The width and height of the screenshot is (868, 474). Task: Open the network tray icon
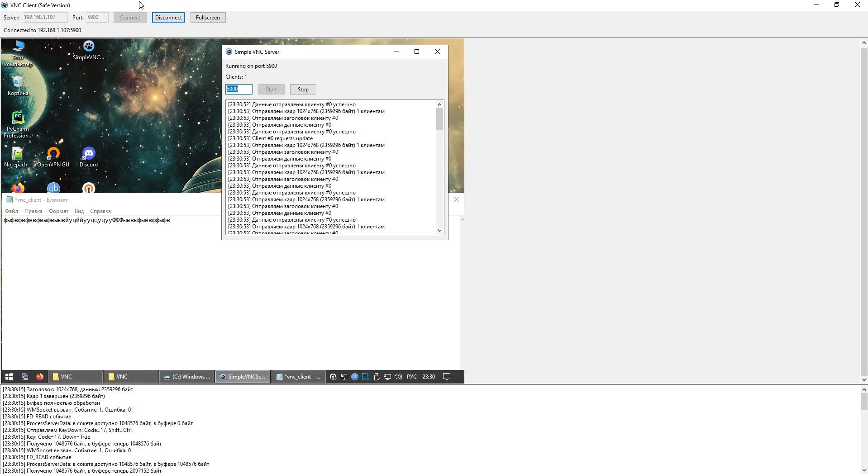387,377
